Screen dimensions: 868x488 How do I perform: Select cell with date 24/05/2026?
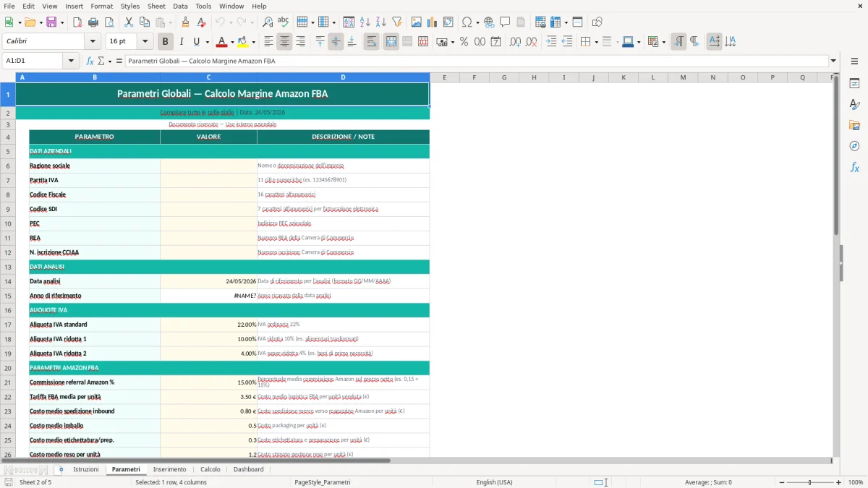(x=208, y=281)
